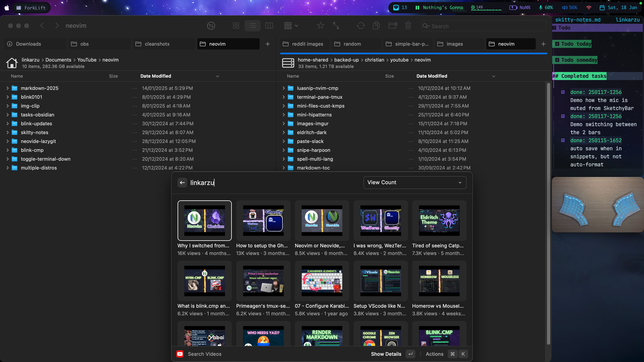Screen dimensions: 644x362
Task: Add a new tab in left pane
Action: pos(268,44)
